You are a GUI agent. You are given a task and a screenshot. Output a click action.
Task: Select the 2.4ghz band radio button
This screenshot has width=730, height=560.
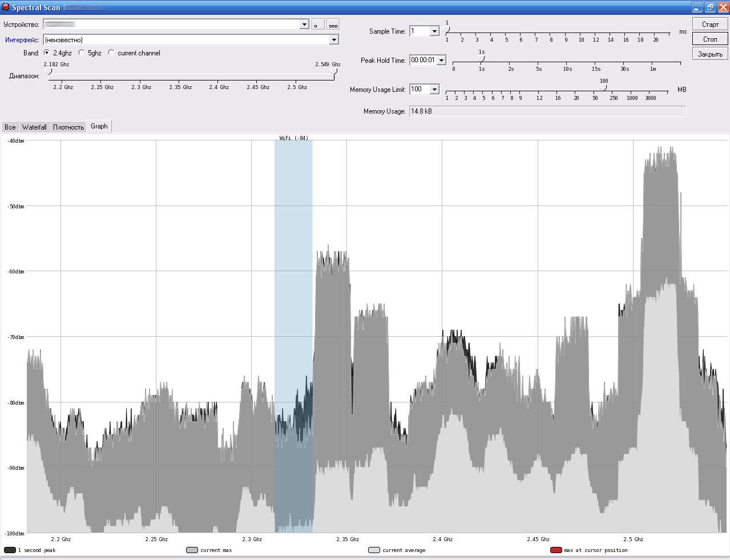[x=47, y=53]
